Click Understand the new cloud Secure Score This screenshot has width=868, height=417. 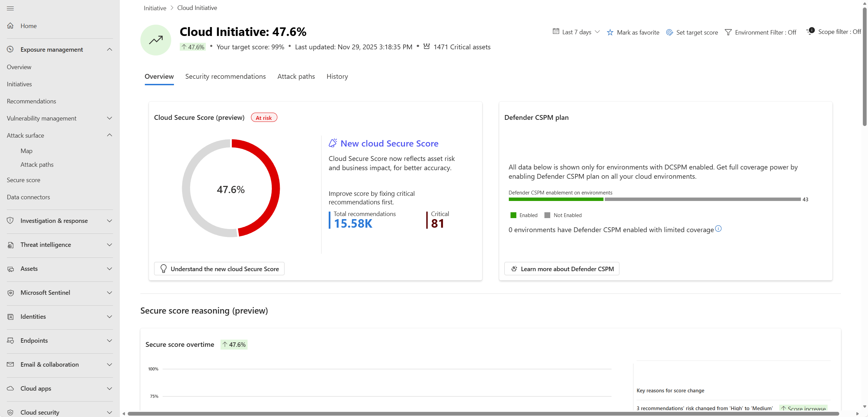click(219, 269)
